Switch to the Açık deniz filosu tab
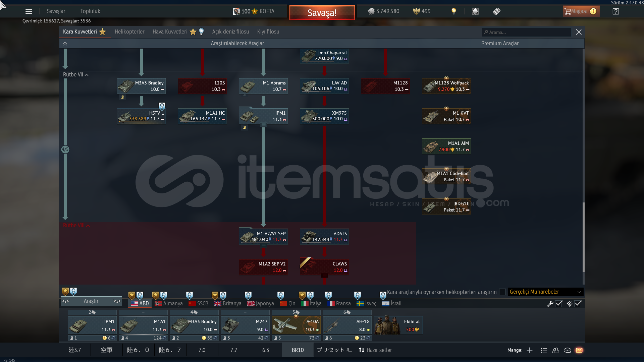Image resolution: width=644 pixels, height=362 pixels. tap(231, 32)
